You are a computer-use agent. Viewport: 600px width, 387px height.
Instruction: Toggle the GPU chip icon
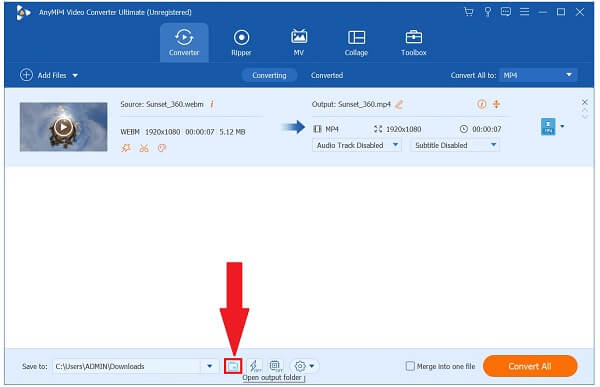pyautogui.click(x=275, y=366)
